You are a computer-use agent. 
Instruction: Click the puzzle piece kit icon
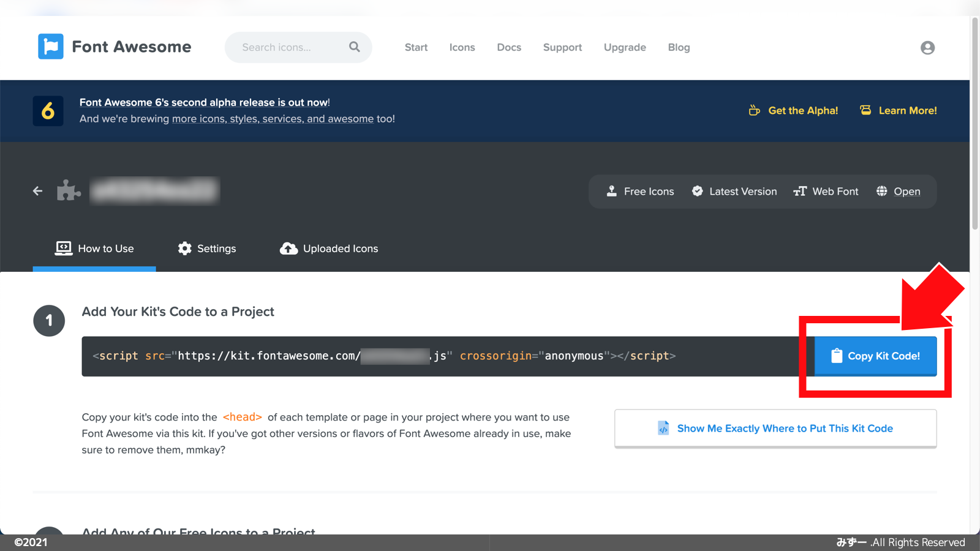(x=69, y=190)
